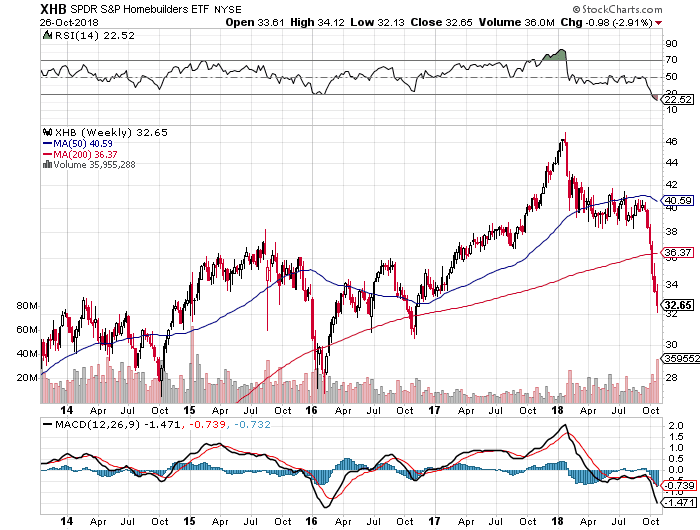Click the -0.739 signal line axis tag
700x530 pixels.
click(679, 485)
